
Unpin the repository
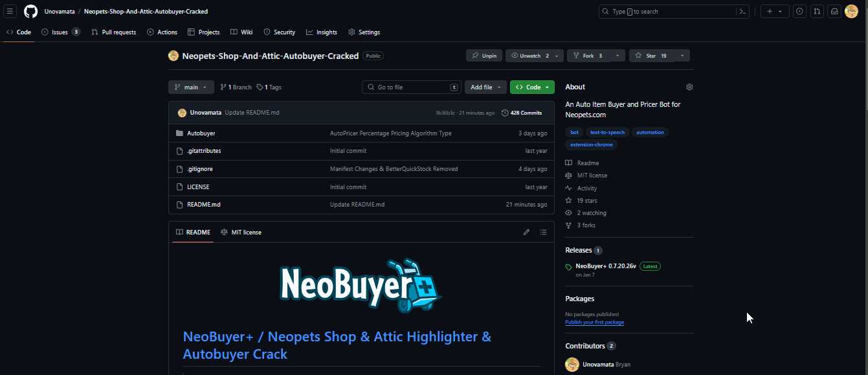click(484, 56)
